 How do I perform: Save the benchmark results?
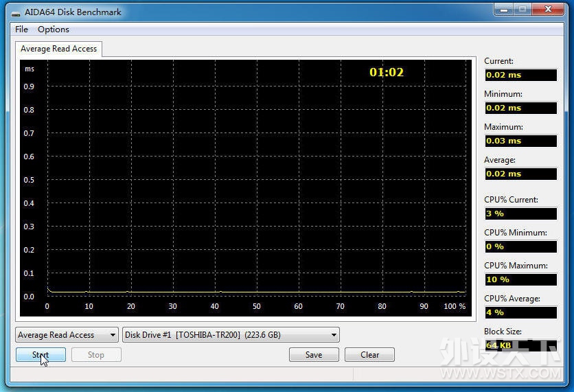click(314, 355)
